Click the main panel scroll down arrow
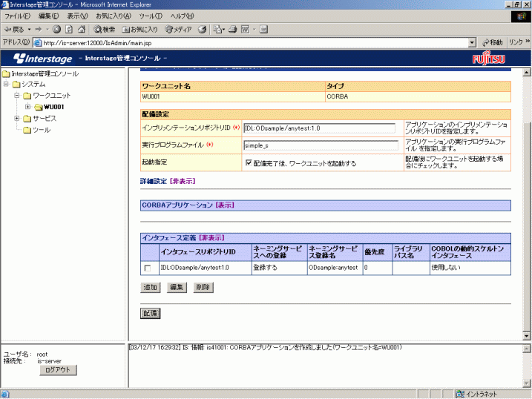Image resolution: width=532 pixels, height=399 pixels. pyautogui.click(x=526, y=336)
